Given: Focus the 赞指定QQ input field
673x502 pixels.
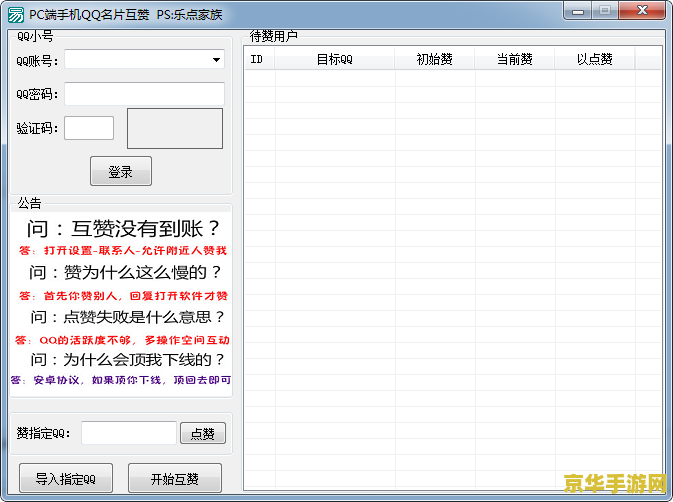Looking at the screenshot, I should tap(129, 433).
